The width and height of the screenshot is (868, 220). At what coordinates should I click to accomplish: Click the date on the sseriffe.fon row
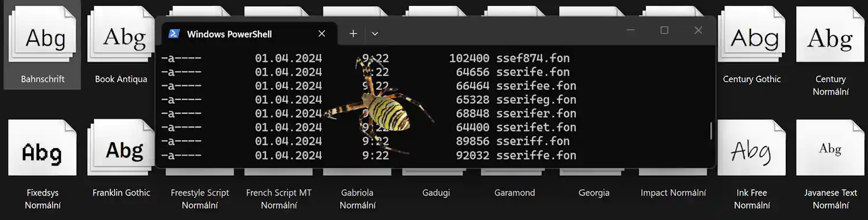288,155
